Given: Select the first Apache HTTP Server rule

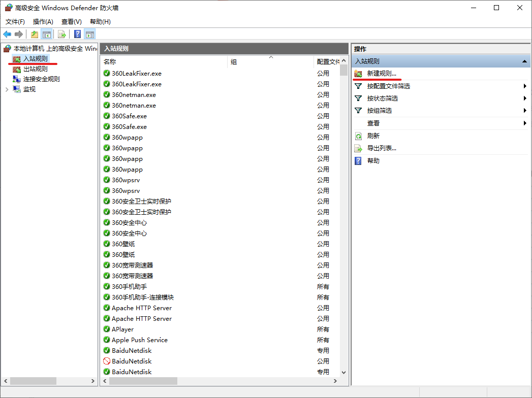Looking at the screenshot, I should point(221,308).
